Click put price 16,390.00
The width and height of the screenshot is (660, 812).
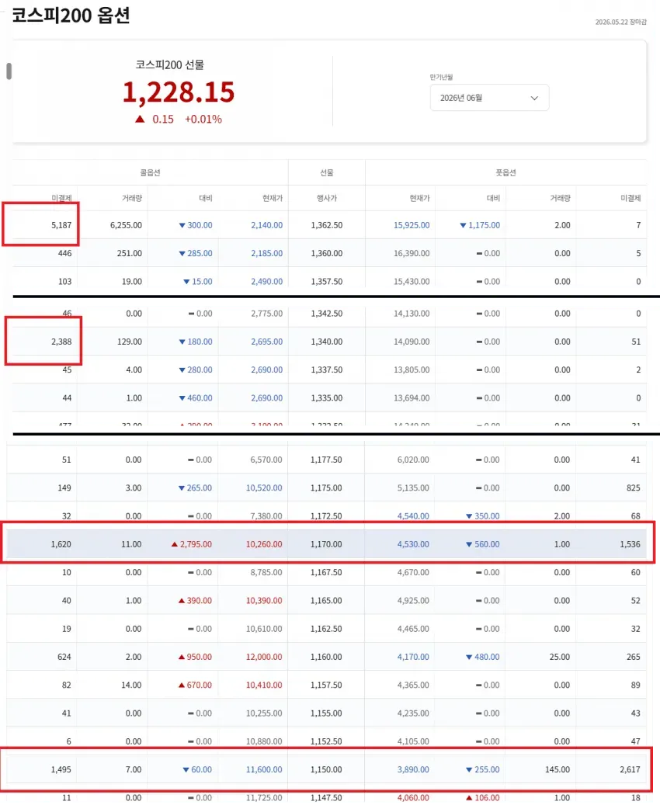412,253
